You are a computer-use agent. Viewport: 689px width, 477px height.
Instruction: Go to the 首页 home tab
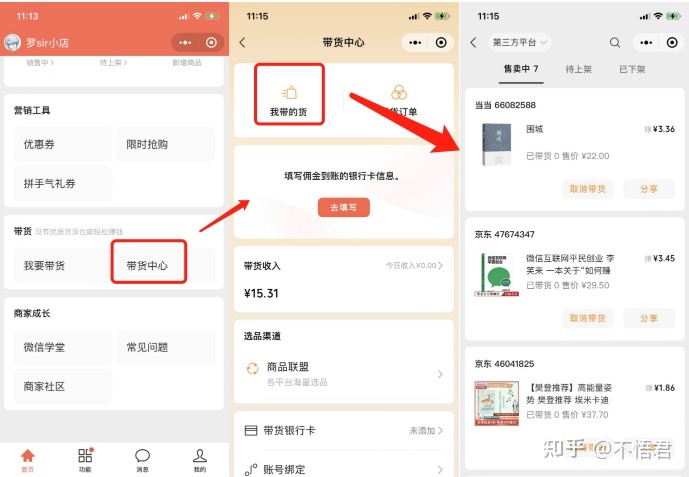[28, 460]
